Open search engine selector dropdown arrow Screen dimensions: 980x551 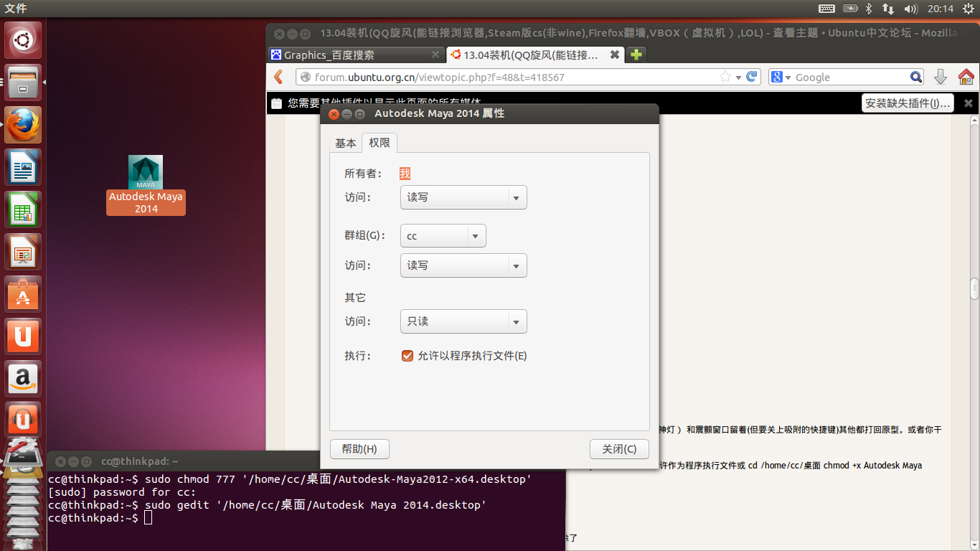(788, 77)
